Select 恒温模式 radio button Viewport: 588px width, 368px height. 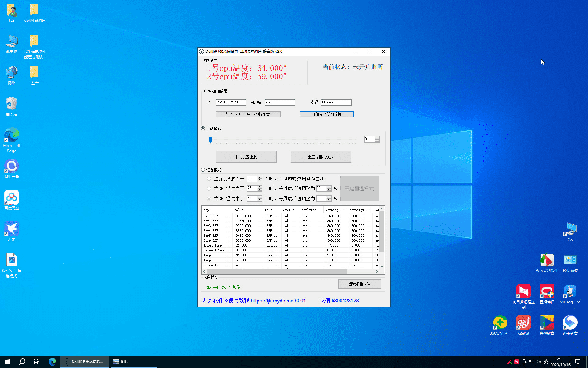(203, 170)
